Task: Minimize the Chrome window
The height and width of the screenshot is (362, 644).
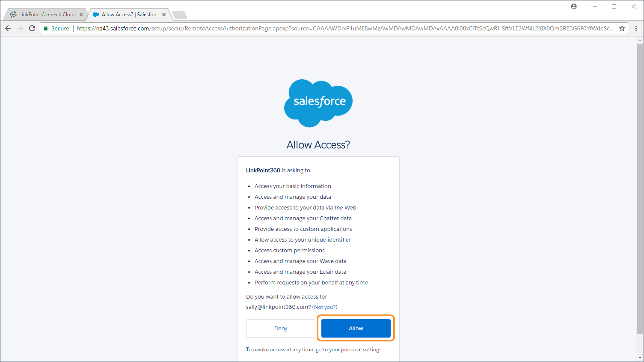Action: 595,6
